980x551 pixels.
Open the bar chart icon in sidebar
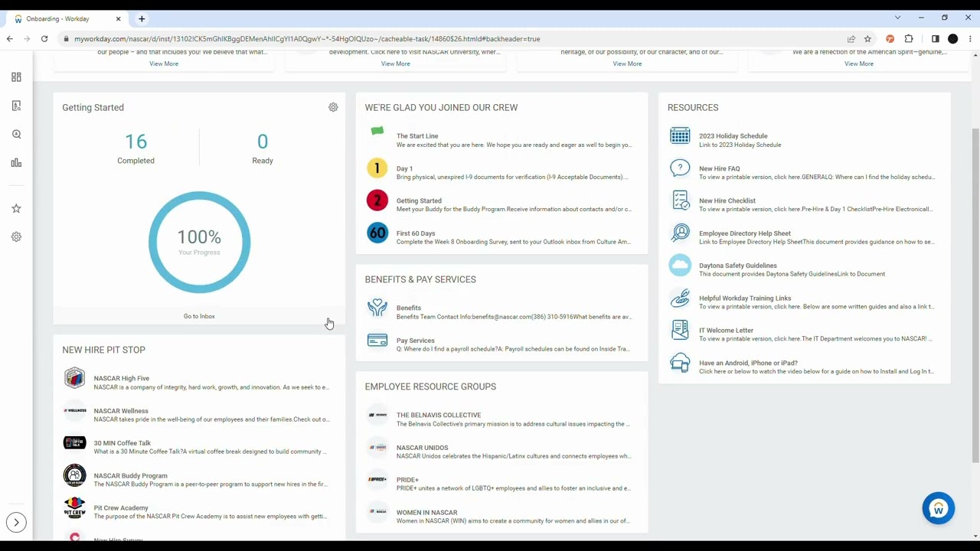click(16, 162)
